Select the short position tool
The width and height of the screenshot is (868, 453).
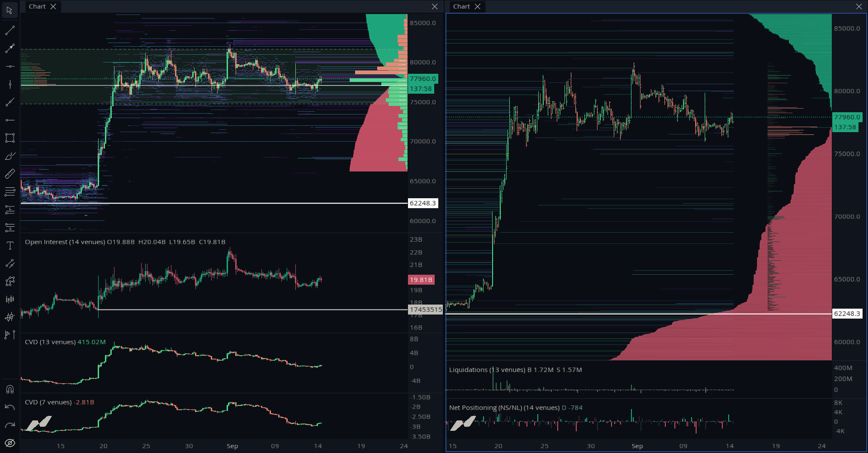(x=9, y=228)
